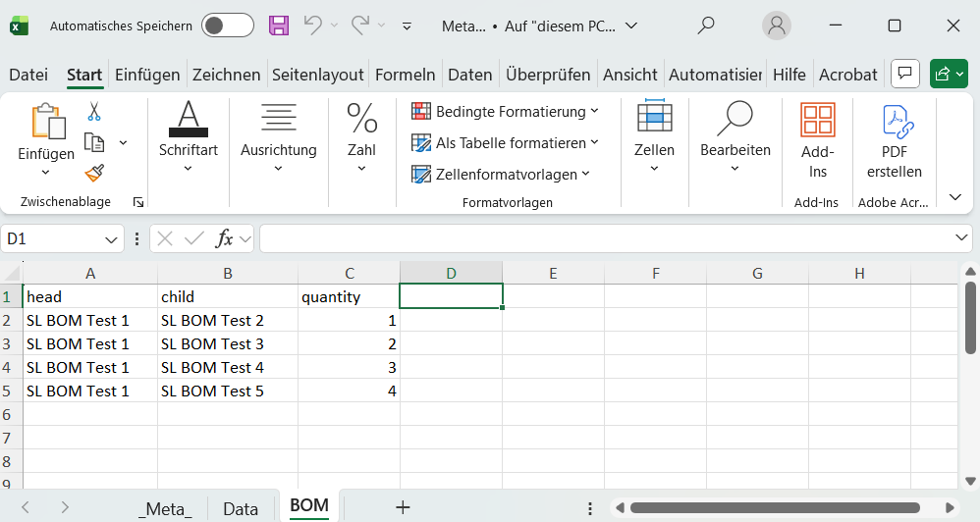Viewport: 980px width, 522px height.
Task: Toggle the Automatisches Speichern switch
Action: 228,26
